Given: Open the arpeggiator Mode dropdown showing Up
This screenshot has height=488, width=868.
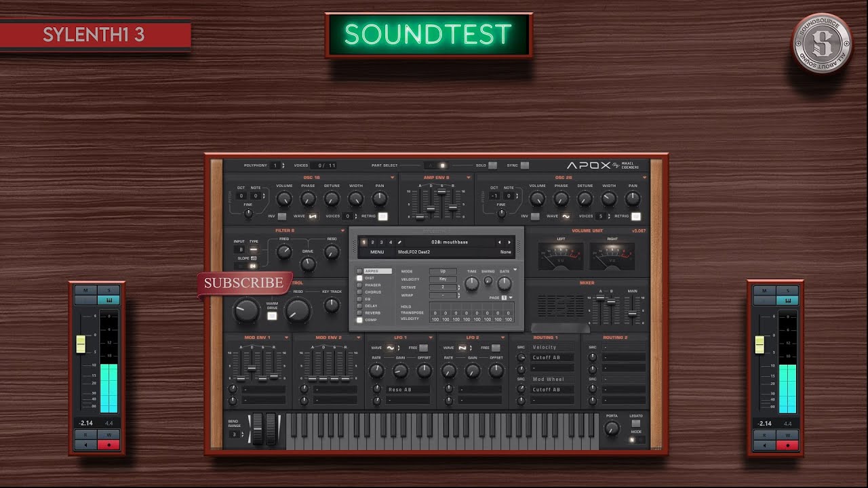Looking at the screenshot, I should tap(443, 271).
